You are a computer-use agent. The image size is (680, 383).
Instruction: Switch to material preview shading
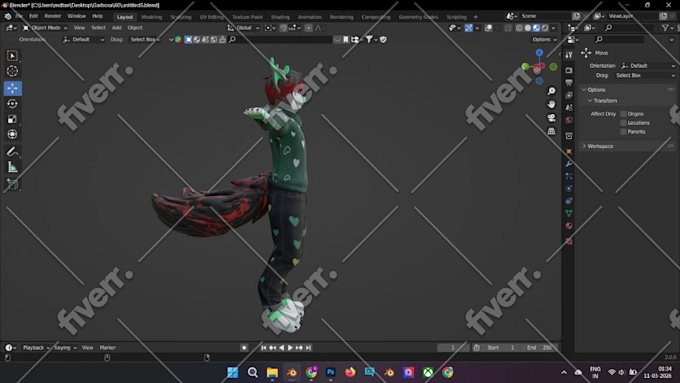click(x=536, y=28)
